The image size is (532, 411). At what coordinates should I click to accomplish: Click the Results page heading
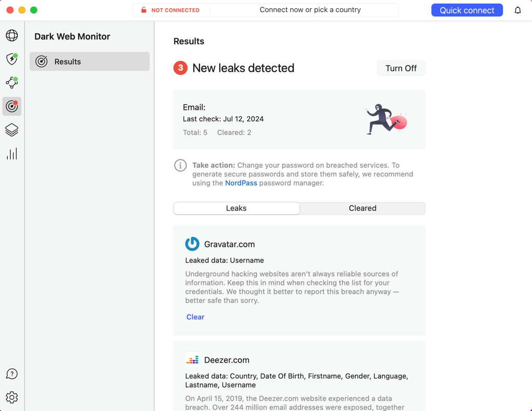[189, 42]
